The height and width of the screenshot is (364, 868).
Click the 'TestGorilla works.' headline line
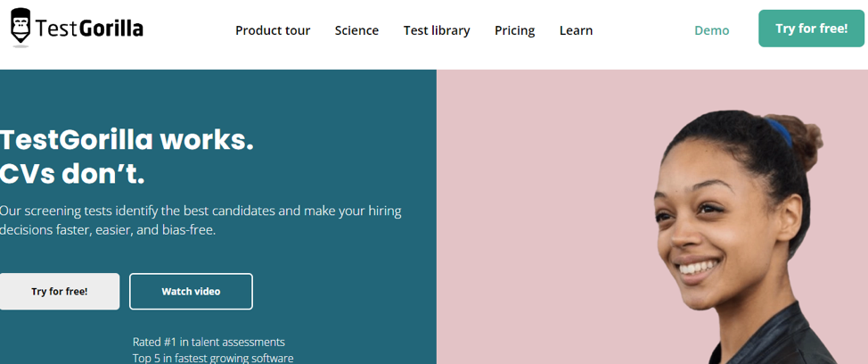click(x=127, y=140)
